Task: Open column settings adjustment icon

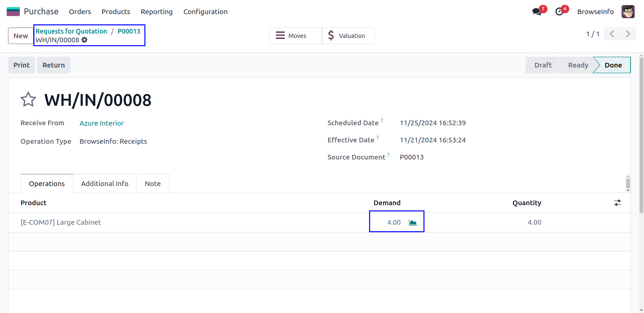Action: (x=618, y=203)
